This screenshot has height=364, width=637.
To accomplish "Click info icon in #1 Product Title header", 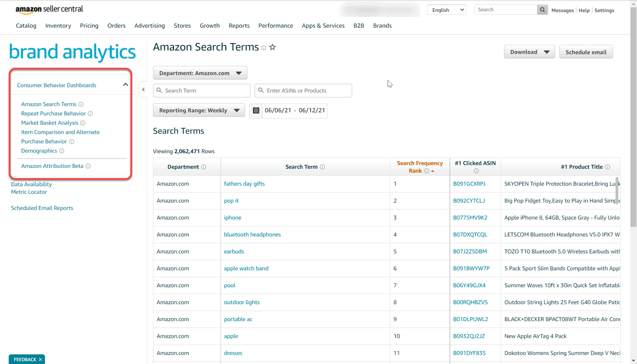I will [x=607, y=167].
